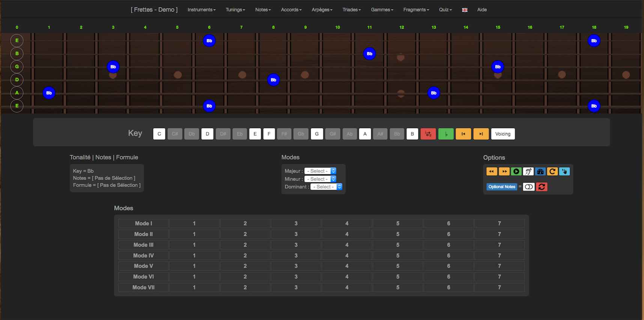Click the Bb note on fret 8 of the D string

coord(273,80)
